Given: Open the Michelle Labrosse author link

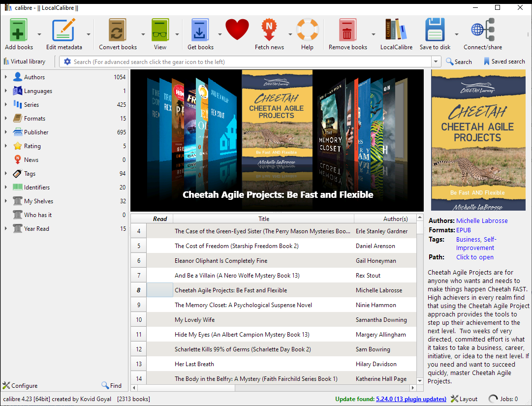Looking at the screenshot, I should pos(482,220).
